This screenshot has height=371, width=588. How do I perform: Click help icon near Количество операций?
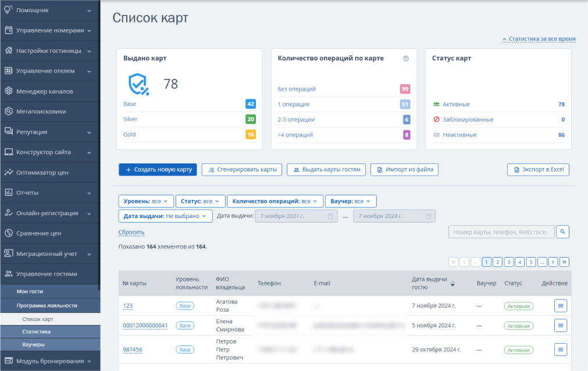coord(406,59)
